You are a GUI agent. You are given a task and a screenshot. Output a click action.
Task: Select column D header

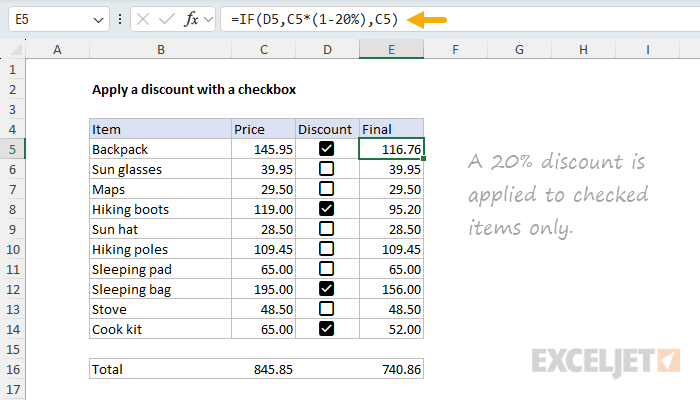click(x=327, y=50)
